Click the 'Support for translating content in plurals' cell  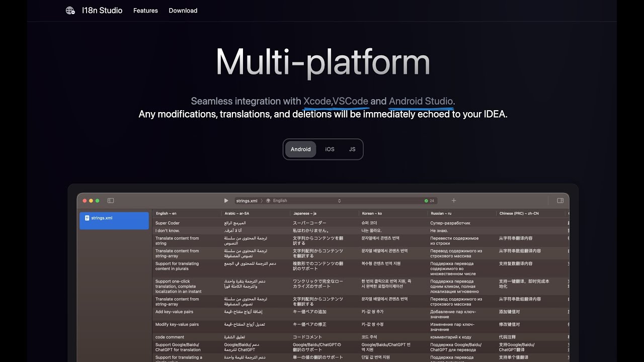click(x=177, y=266)
